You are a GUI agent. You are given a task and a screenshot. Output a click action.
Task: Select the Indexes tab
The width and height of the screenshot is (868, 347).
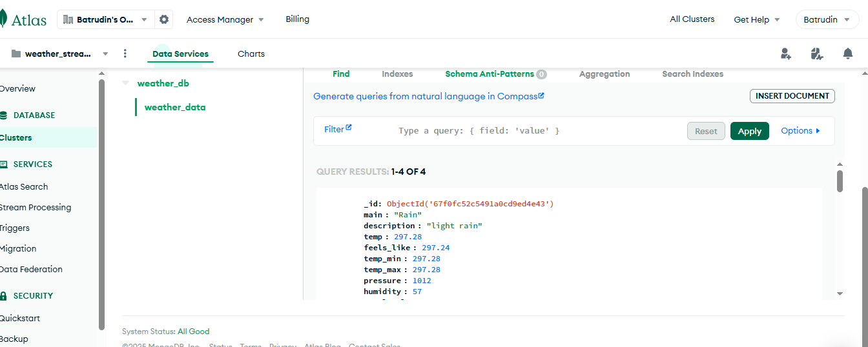coord(397,74)
